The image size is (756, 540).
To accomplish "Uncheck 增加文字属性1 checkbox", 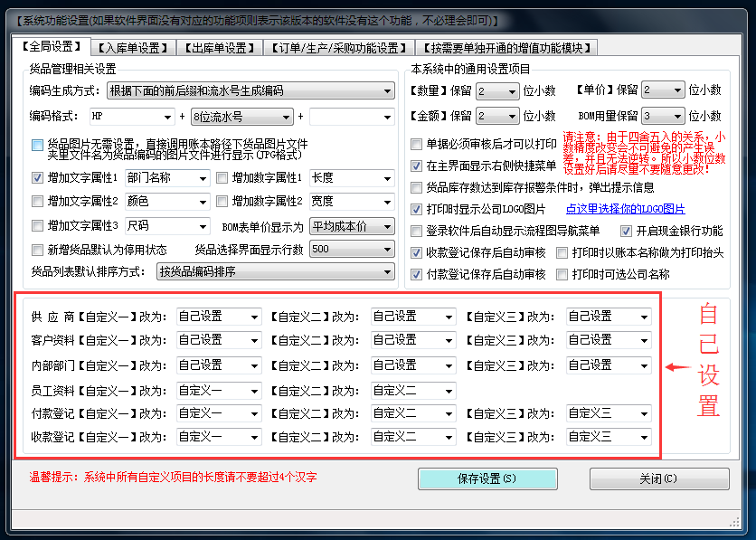I will coord(38,178).
